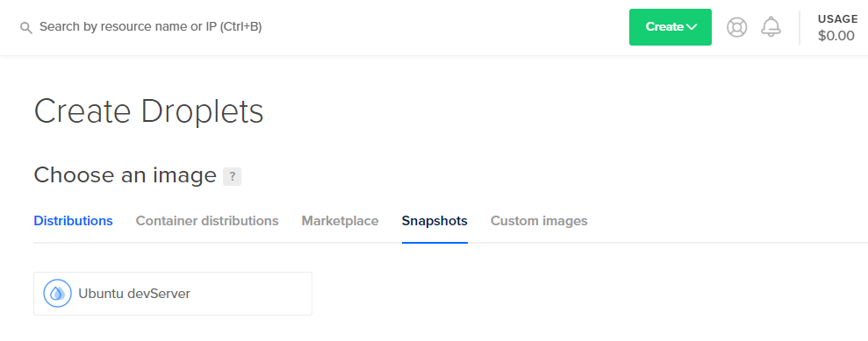Click the Ubuntu devServer name text
Screen dimensions: 868x341
[x=134, y=294]
